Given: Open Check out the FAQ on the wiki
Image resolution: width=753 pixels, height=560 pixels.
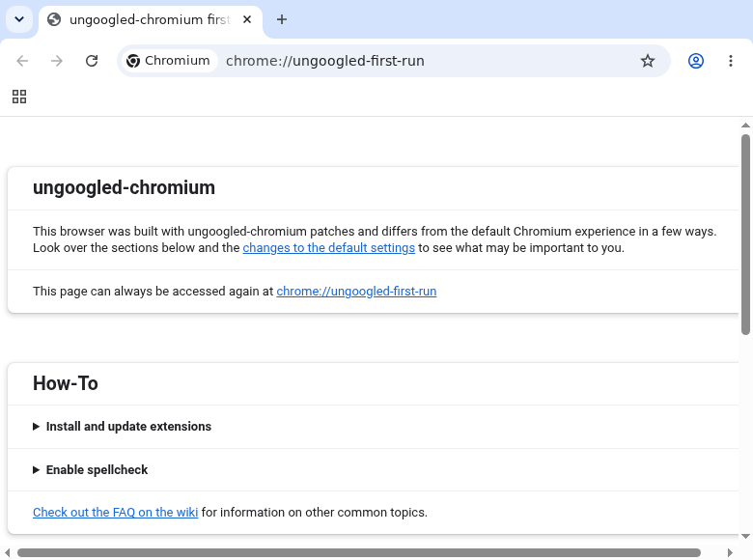Looking at the screenshot, I should pos(115,513).
